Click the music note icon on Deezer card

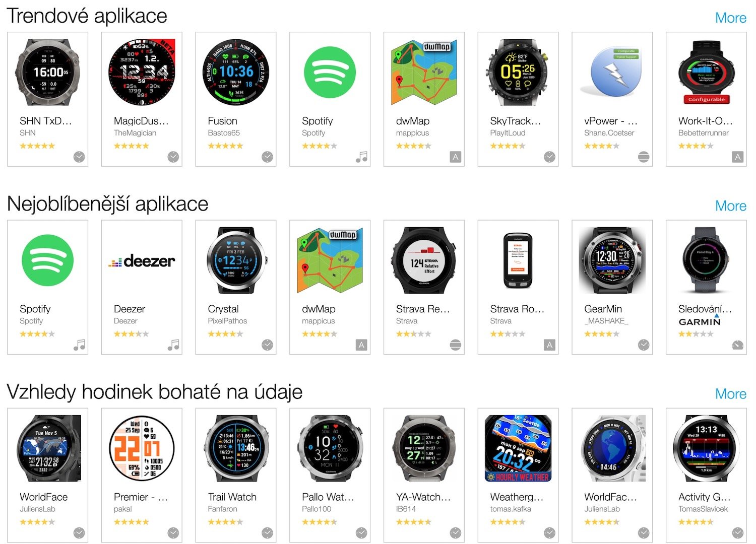coord(173,345)
